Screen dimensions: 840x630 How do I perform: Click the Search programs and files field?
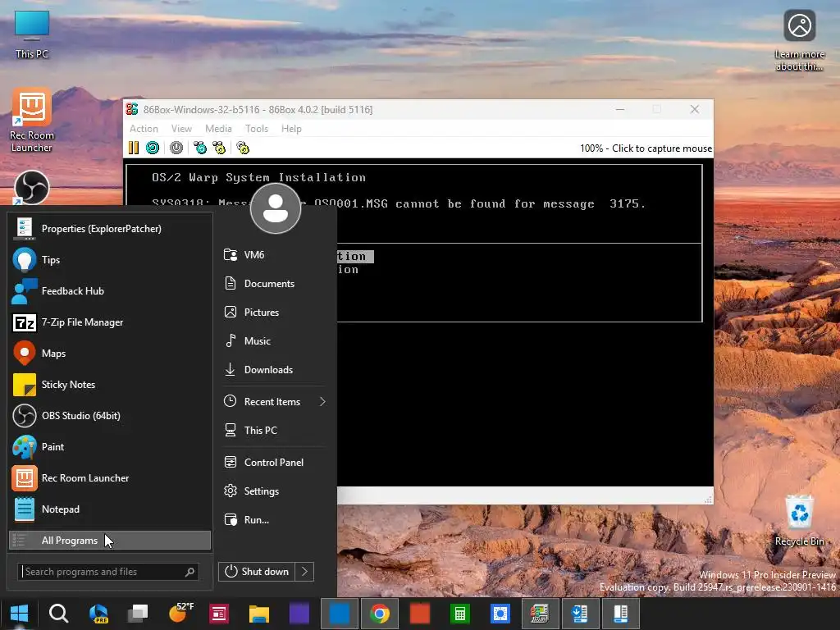108,572
